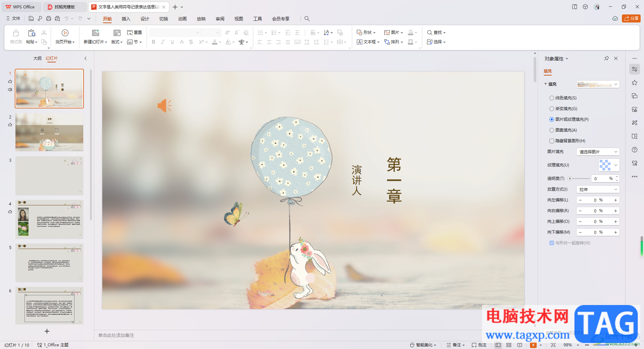Expand the Shapes (形状) dropdown
This screenshot has height=349, width=644.
coord(366,33)
